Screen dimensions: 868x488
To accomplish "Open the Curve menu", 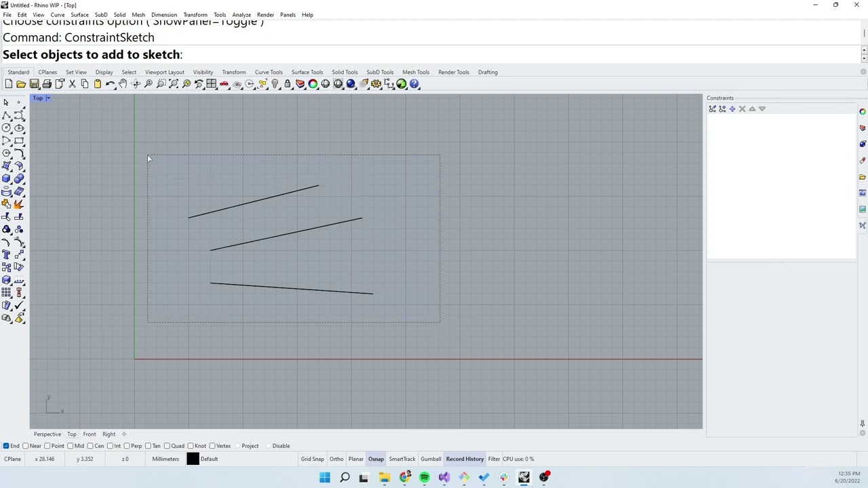I will point(58,15).
